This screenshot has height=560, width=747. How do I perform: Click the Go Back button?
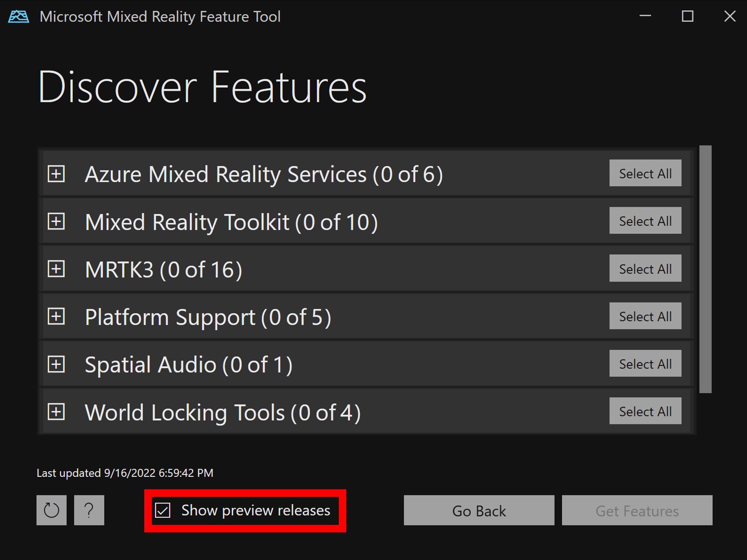(x=479, y=510)
